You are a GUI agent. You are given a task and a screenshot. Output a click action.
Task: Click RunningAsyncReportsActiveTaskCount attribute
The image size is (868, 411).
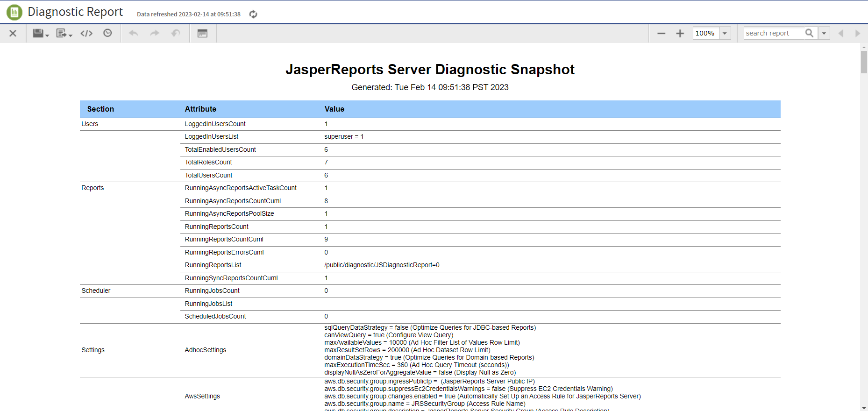pyautogui.click(x=241, y=188)
